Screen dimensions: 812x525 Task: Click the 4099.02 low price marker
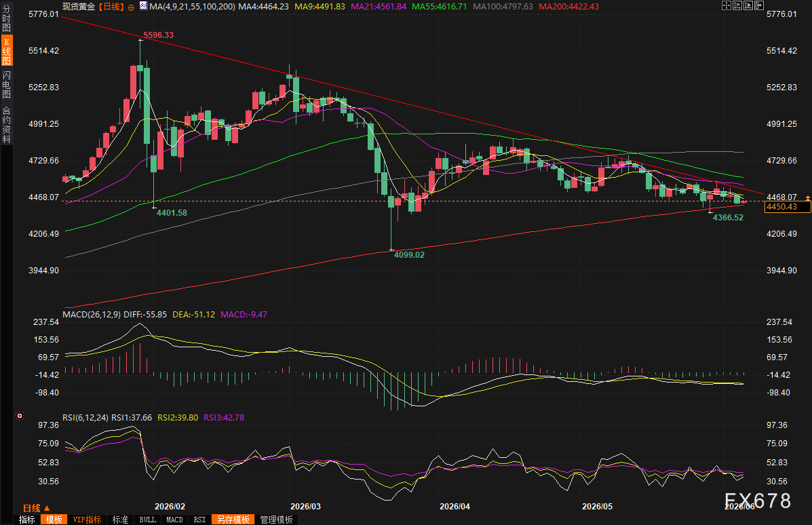coord(409,255)
